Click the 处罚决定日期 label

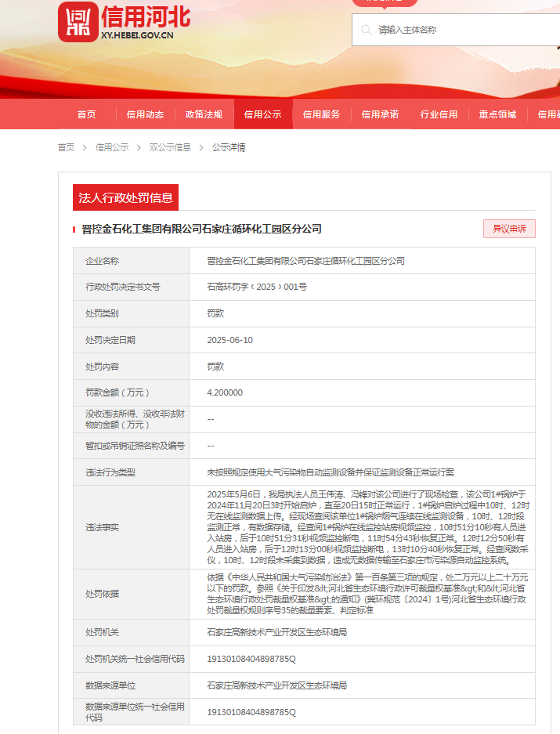pyautogui.click(x=110, y=340)
